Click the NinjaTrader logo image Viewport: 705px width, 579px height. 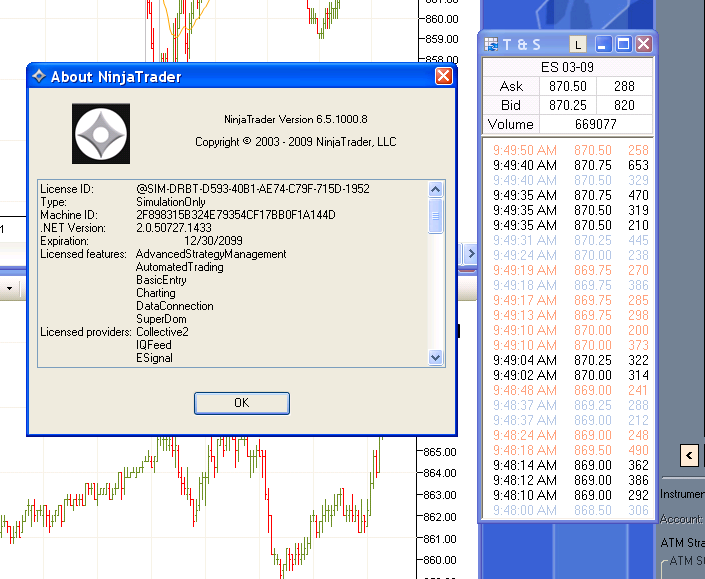(x=101, y=134)
